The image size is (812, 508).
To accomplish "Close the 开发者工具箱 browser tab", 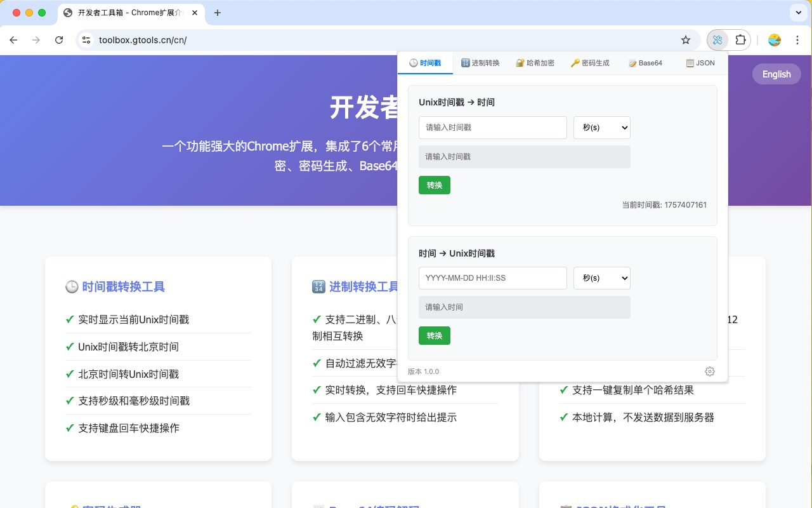I will pos(194,13).
